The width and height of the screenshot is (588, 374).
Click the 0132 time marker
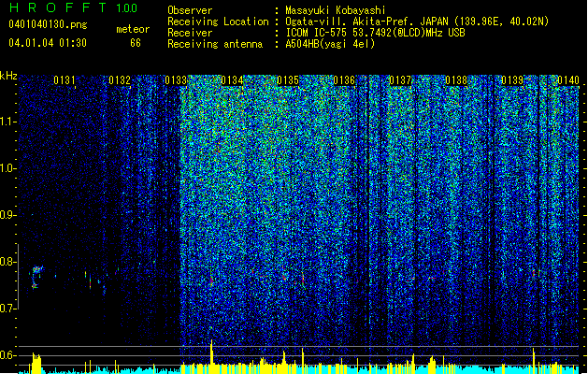[x=120, y=80]
